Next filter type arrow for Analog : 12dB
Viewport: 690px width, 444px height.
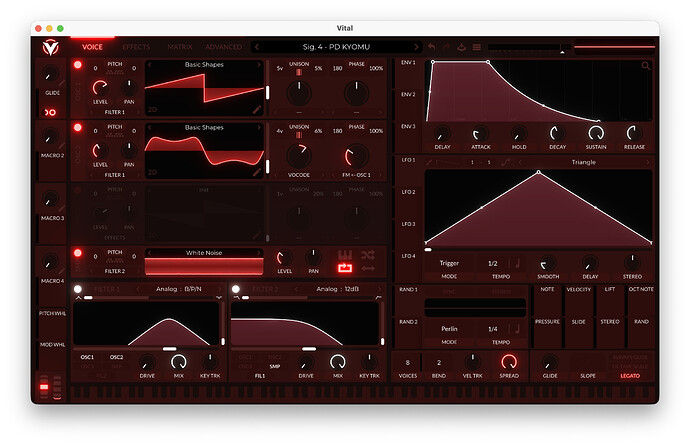coord(379,289)
